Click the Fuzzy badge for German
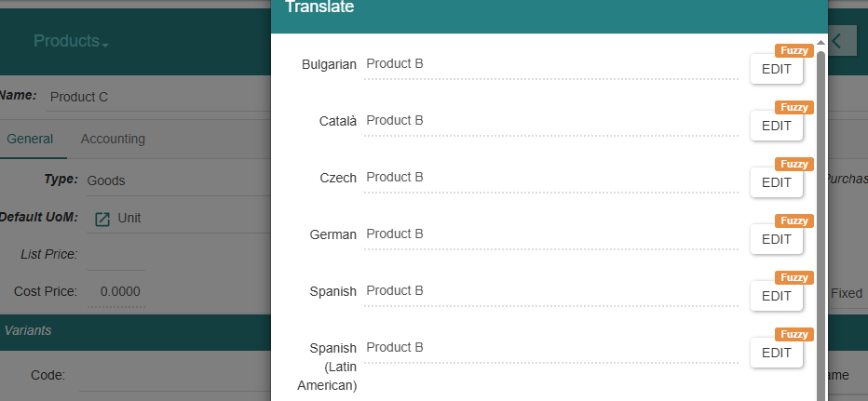868x401 pixels. [x=794, y=221]
